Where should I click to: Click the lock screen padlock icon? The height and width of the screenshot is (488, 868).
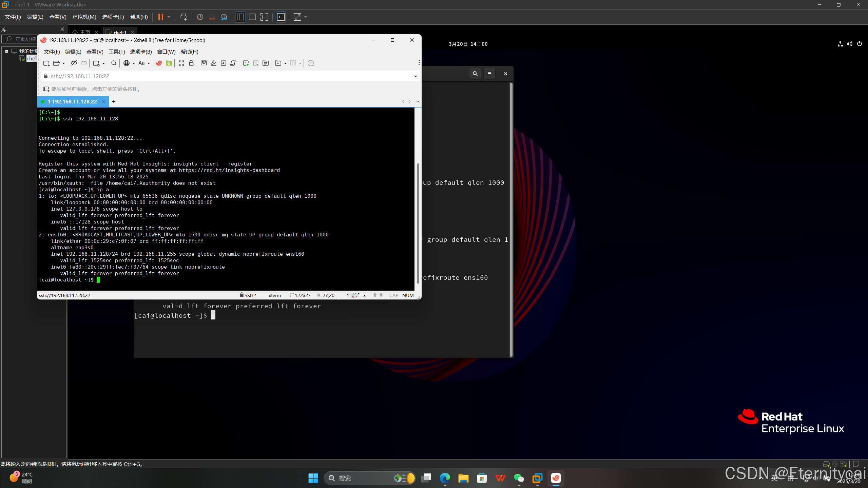(191, 63)
